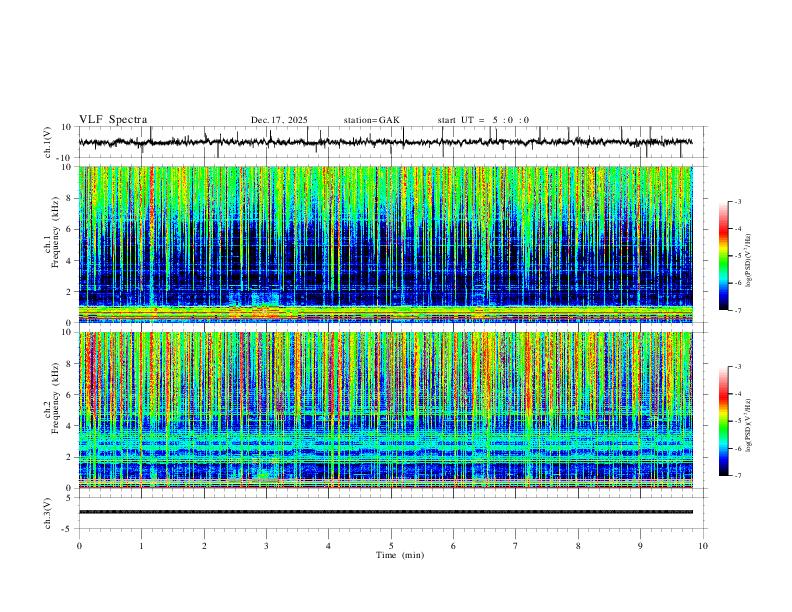
Task: Click ch.3 axis "5" tick label
Action: pyautogui.click(x=70, y=498)
